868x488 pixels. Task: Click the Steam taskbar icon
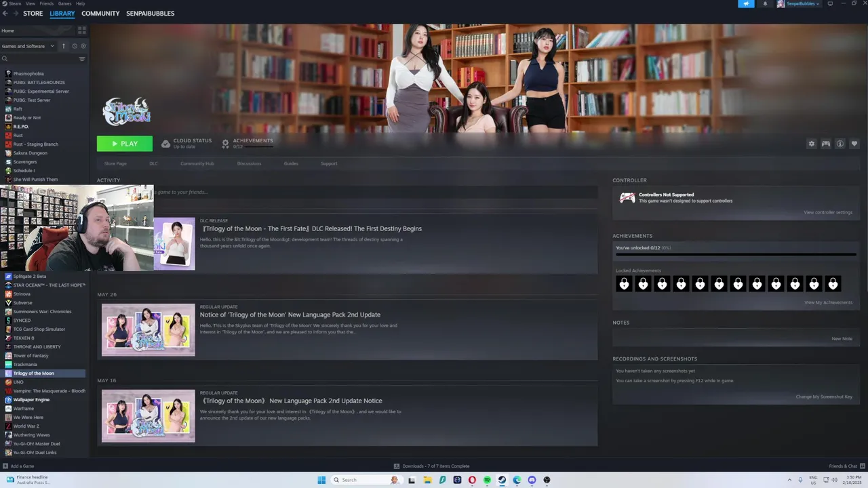(502, 480)
